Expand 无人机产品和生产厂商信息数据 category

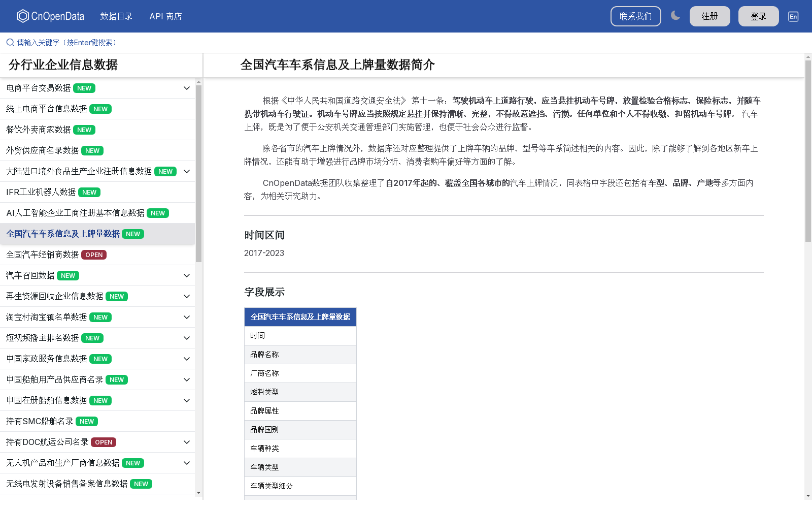186,463
